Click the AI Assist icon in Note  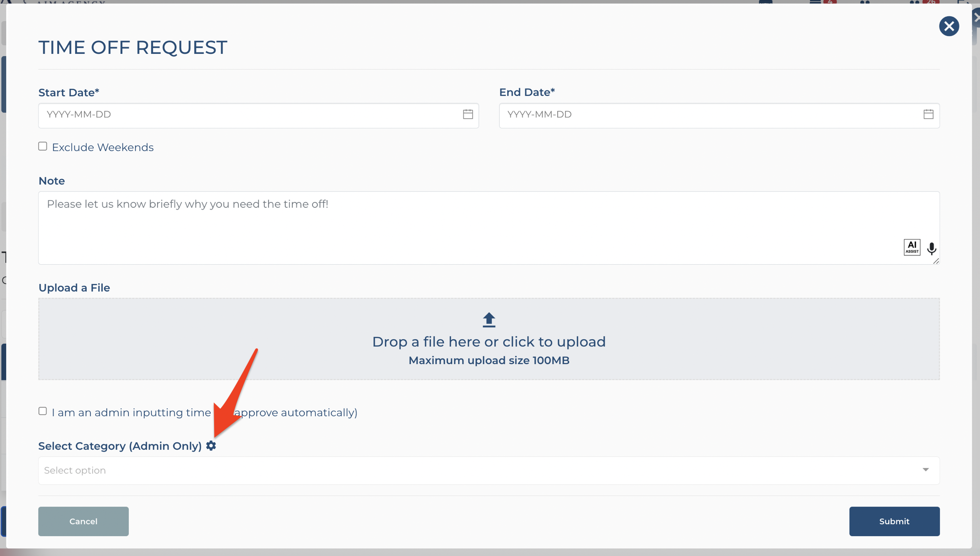click(x=912, y=248)
